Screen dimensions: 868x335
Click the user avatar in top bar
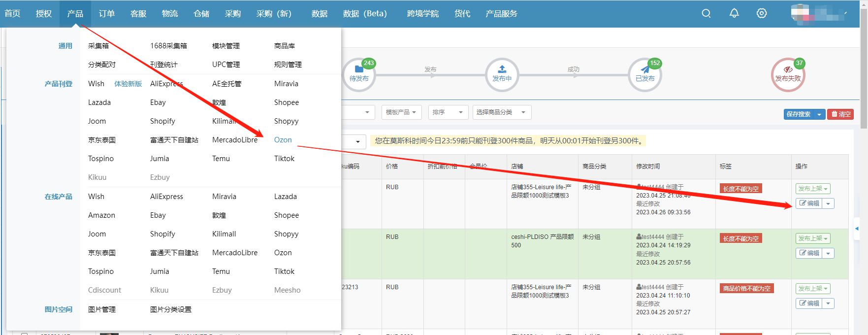(x=800, y=13)
